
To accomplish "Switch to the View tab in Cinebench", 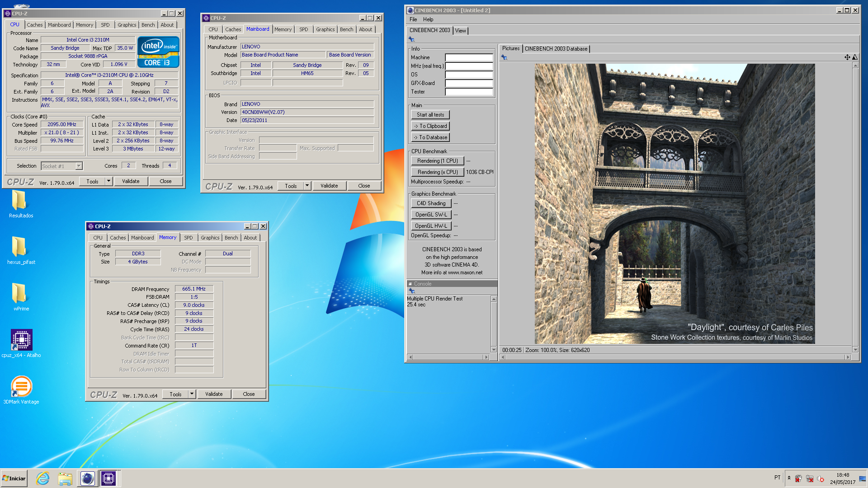I will (460, 31).
